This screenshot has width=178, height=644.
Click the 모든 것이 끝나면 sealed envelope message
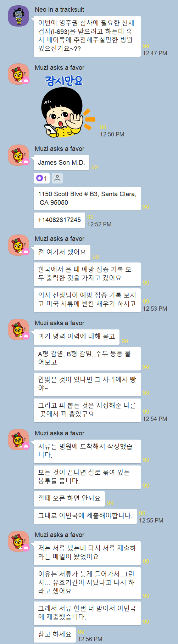point(87,477)
